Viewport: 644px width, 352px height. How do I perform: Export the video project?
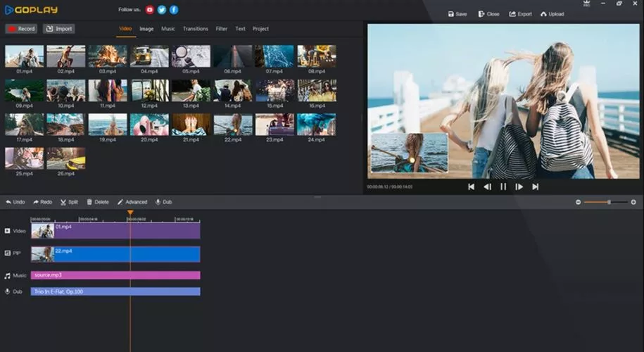[520, 14]
